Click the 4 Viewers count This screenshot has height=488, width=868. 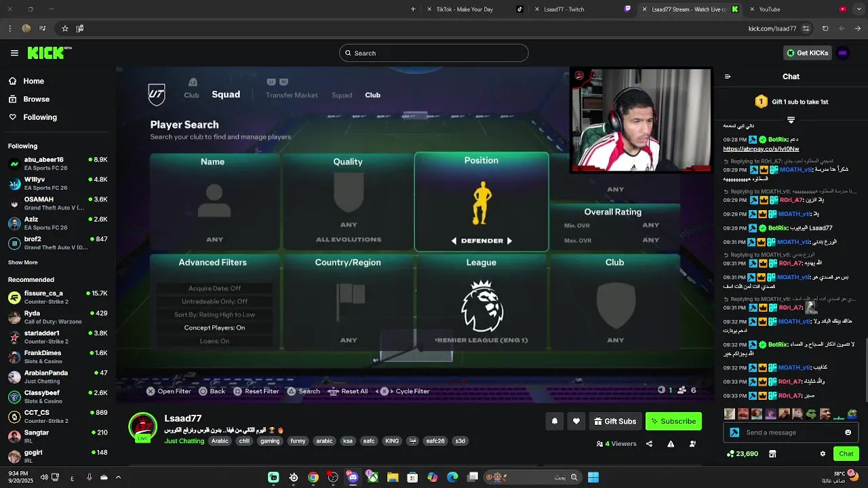click(616, 444)
